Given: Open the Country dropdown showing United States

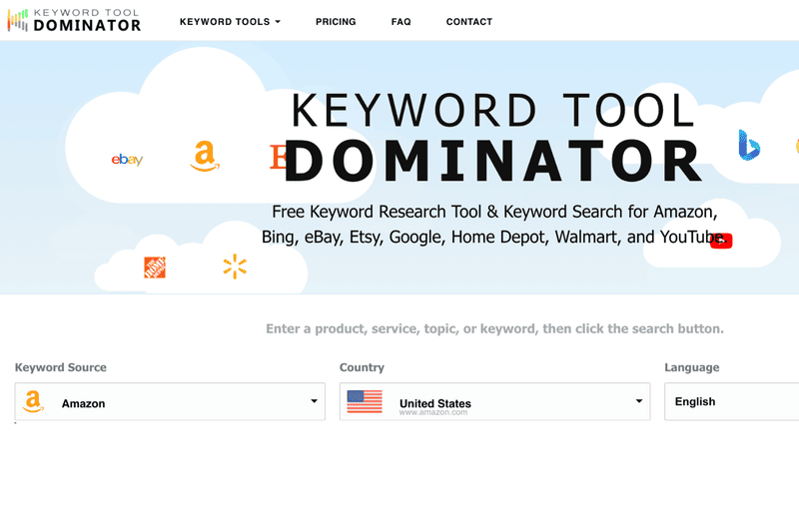Looking at the screenshot, I should click(494, 401).
